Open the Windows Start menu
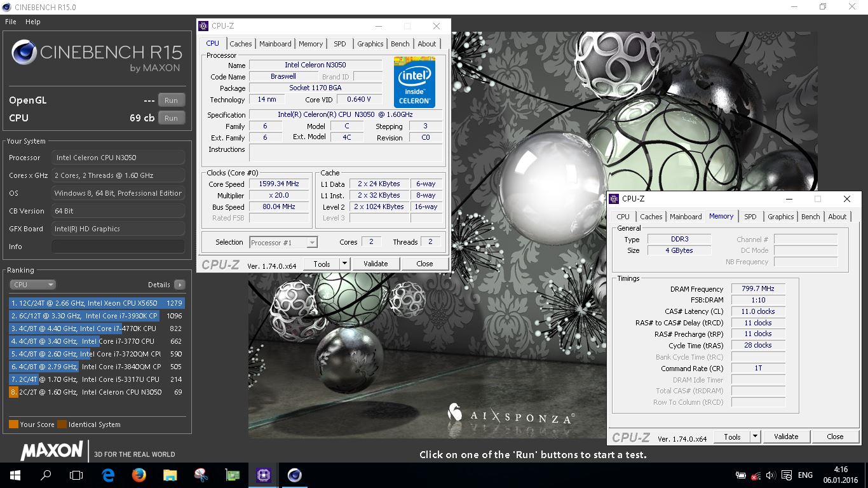868x488 pixels. click(x=15, y=475)
